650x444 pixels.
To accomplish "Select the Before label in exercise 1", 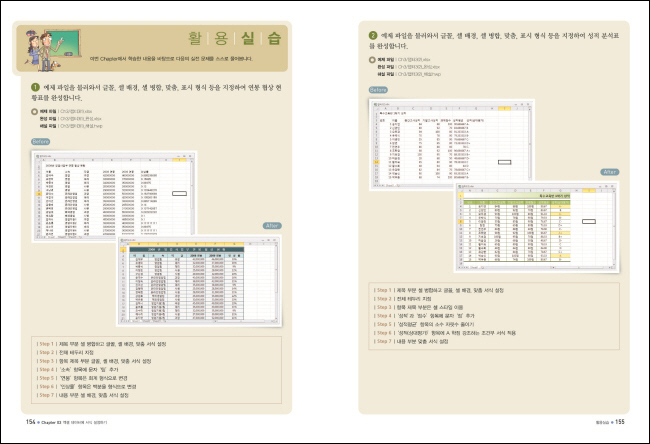I will pos(38,142).
